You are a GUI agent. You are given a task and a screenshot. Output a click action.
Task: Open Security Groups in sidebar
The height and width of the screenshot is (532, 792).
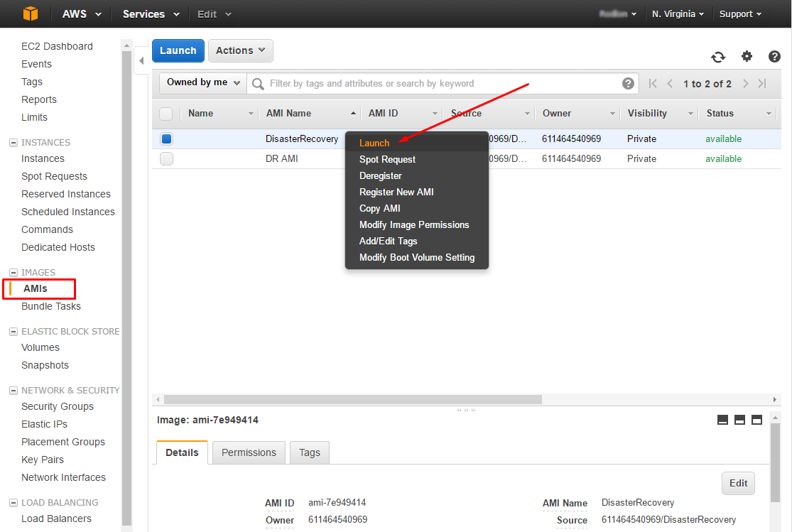pos(58,407)
